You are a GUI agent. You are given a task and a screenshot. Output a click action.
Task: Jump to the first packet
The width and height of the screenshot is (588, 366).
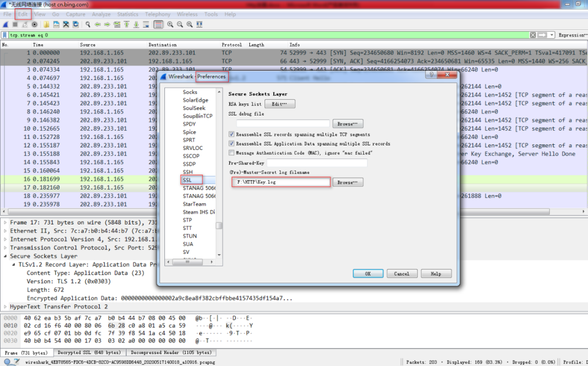point(127,25)
